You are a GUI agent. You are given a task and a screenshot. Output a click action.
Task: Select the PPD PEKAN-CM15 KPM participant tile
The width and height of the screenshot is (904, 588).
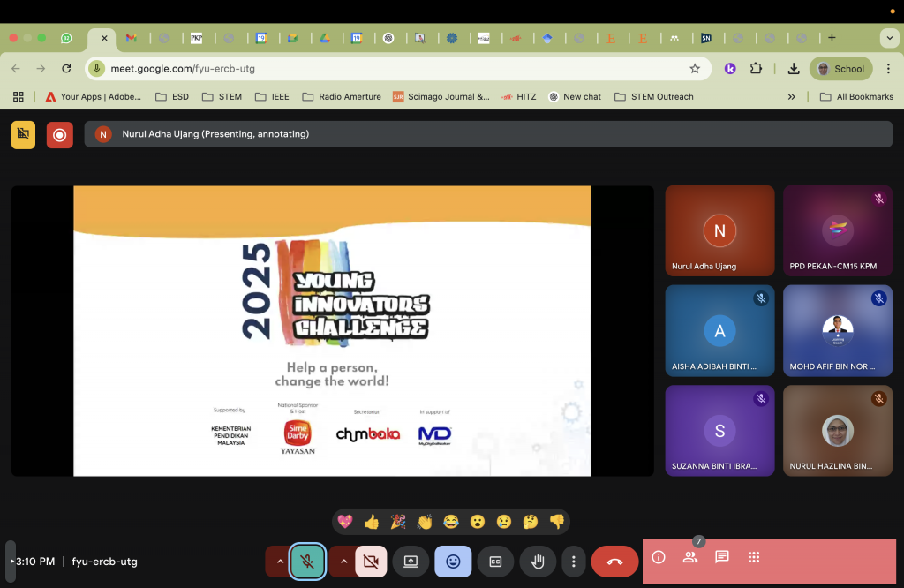(838, 230)
